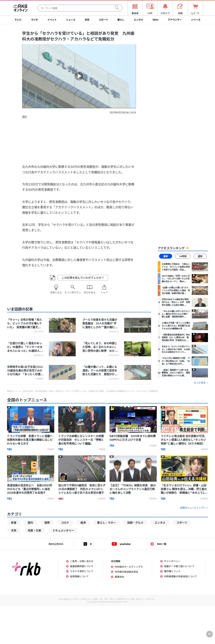Select the 24時間 ranking tab

click(183, 256)
